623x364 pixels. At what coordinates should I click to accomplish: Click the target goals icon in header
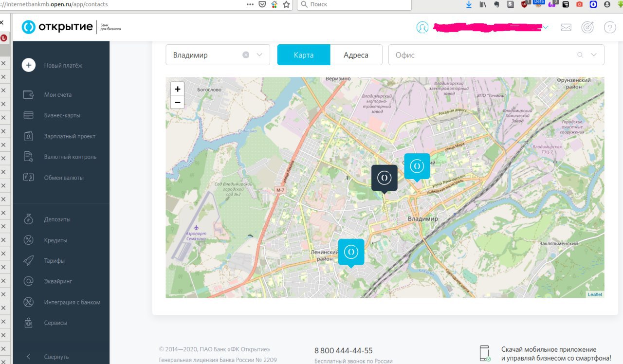tap(588, 28)
